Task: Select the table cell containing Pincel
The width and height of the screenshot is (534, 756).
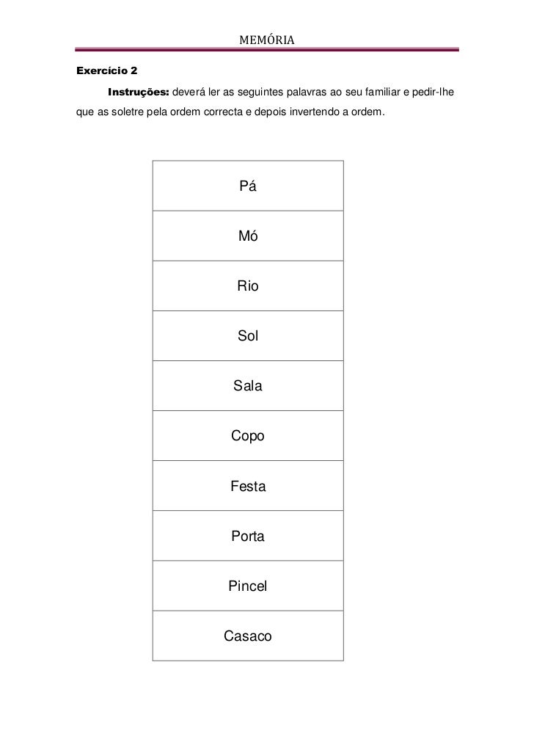Action: tap(248, 586)
